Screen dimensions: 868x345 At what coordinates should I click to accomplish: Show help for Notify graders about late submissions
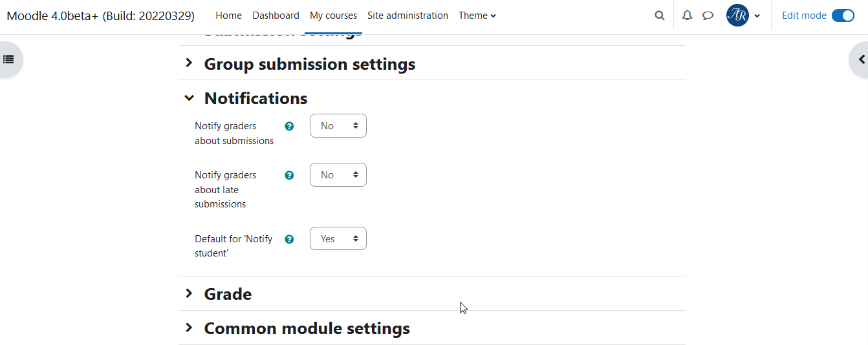[x=289, y=175]
